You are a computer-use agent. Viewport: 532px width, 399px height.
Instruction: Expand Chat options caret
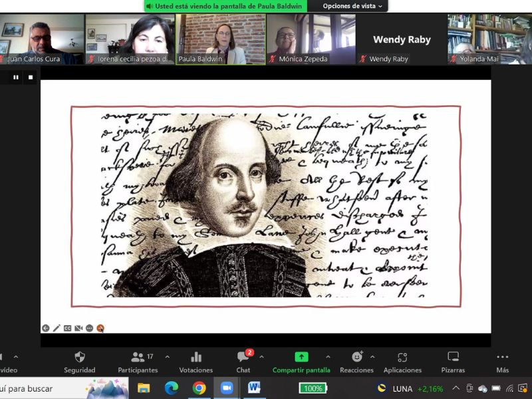tap(261, 357)
